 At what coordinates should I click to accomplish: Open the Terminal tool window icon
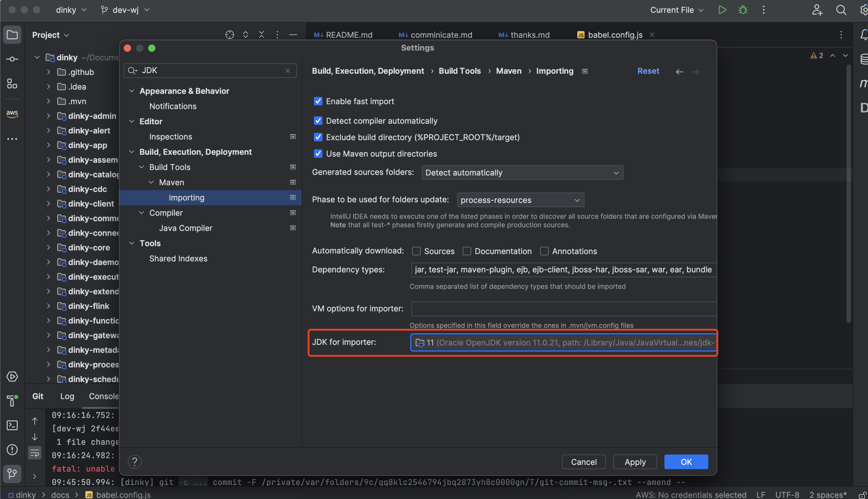click(12, 425)
